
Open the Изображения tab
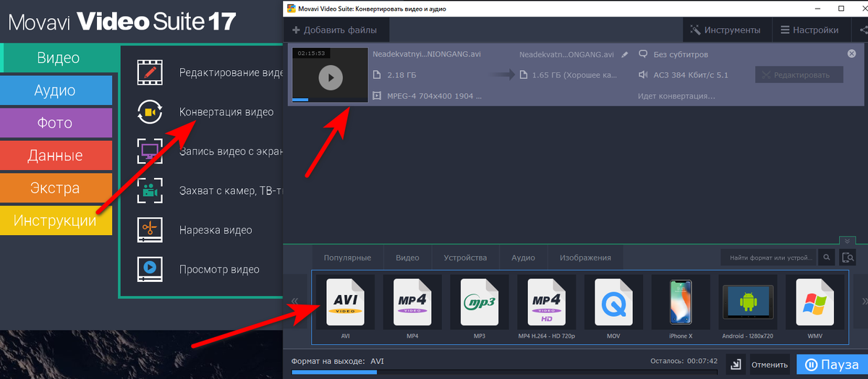(585, 257)
